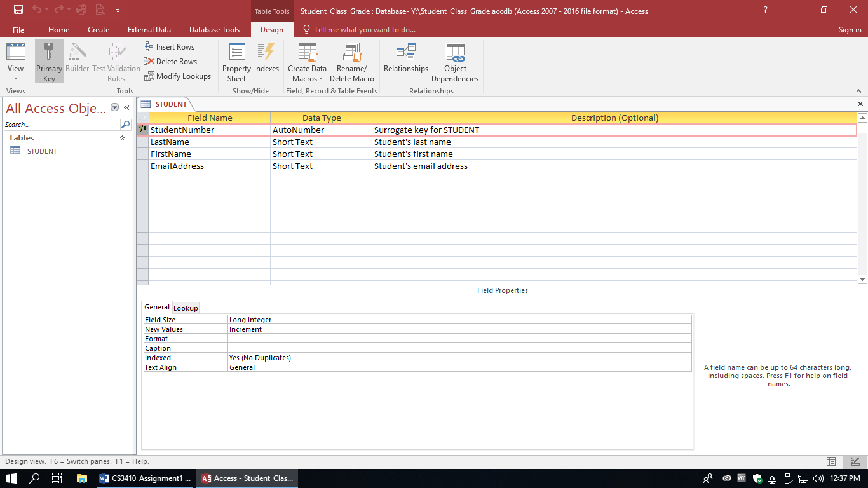Image resolution: width=868 pixels, height=488 pixels.
Task: Click Insert Rows in Tools group
Action: point(170,47)
